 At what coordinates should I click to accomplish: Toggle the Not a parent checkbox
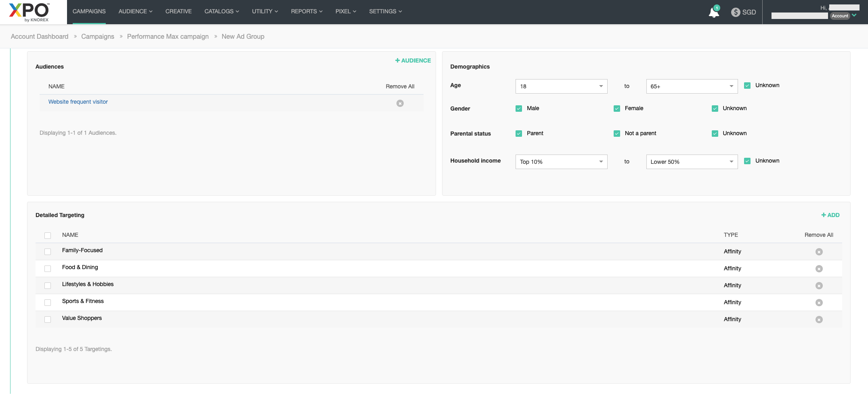617,134
